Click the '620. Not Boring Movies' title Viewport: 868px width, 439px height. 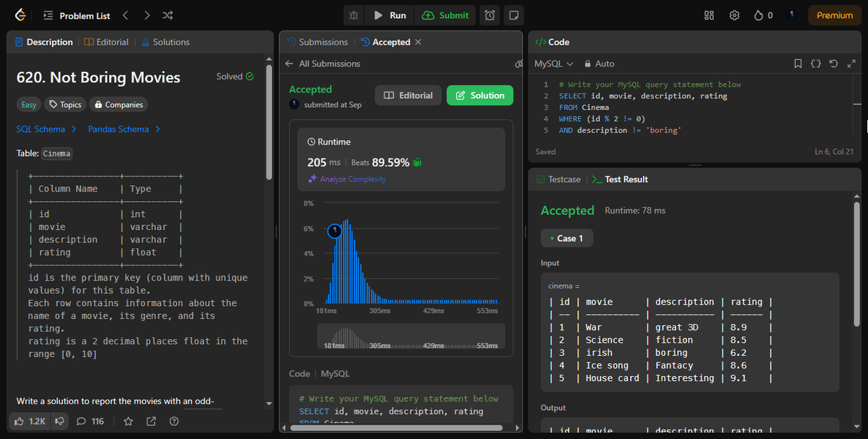98,77
